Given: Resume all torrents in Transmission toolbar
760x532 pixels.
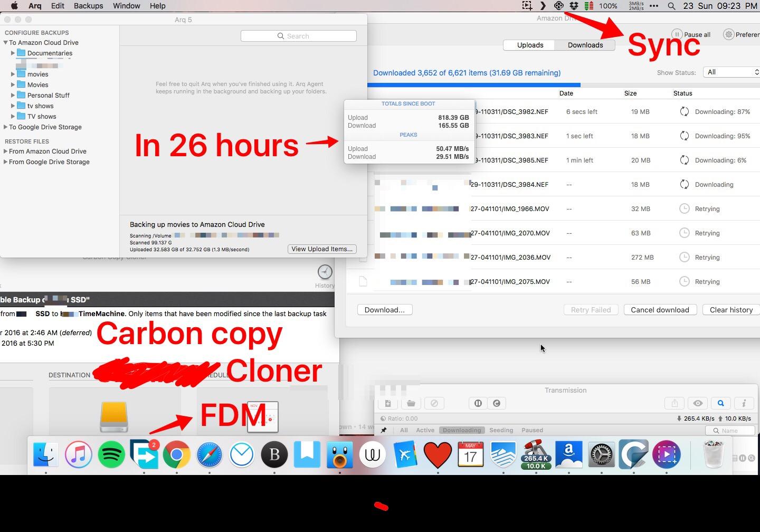Looking at the screenshot, I should click(496, 403).
